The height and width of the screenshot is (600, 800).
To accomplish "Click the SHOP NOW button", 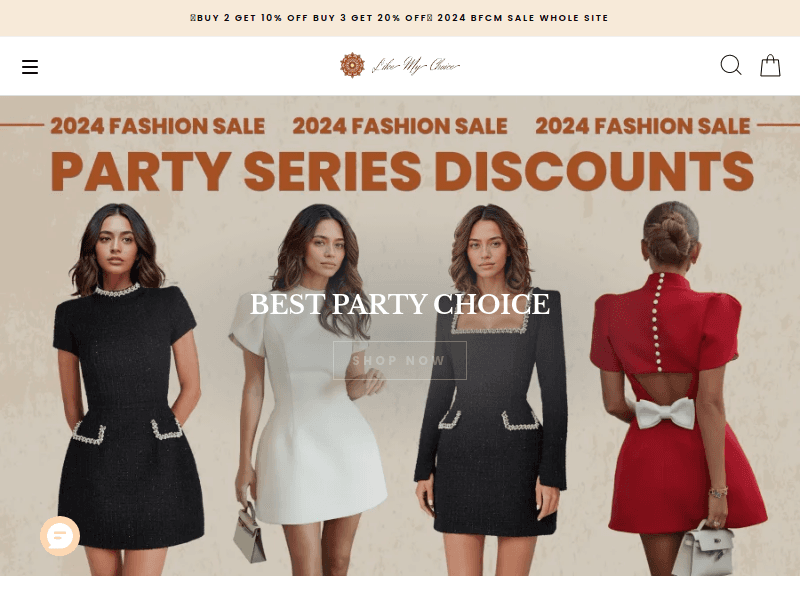I will pyautogui.click(x=400, y=360).
